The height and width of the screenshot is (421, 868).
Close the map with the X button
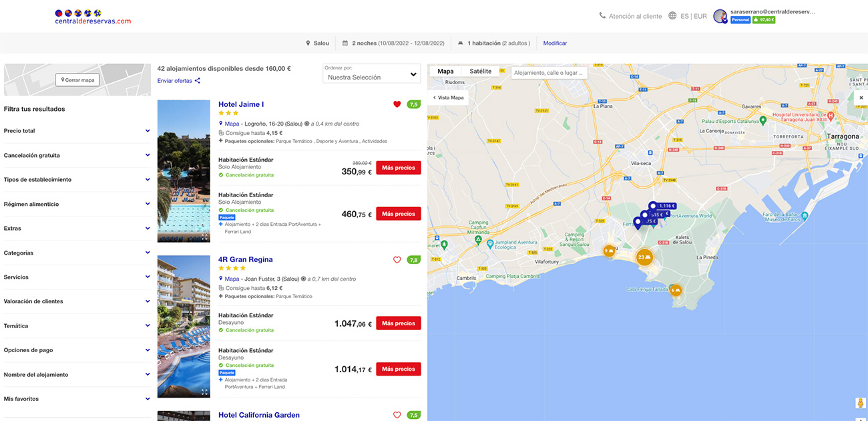tap(861, 98)
